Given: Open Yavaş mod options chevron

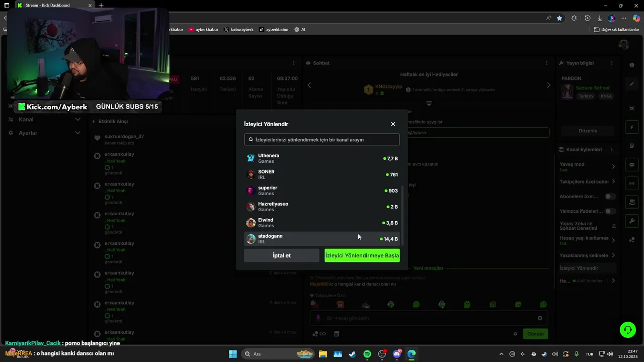Looking at the screenshot, I should click(613, 166).
